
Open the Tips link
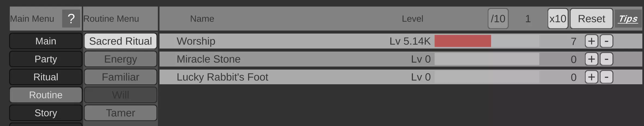tap(628, 19)
